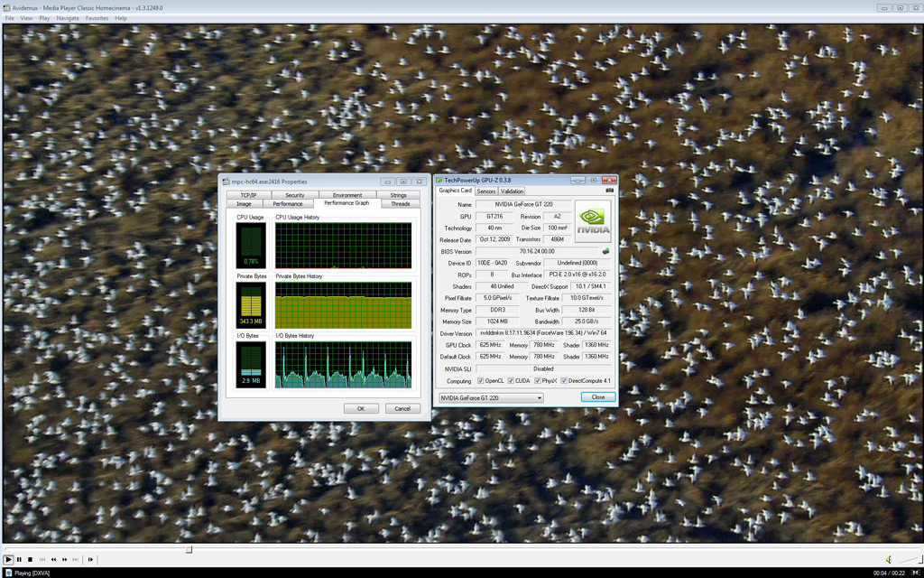
Task: Click the volume speaker icon
Action: click(x=889, y=560)
